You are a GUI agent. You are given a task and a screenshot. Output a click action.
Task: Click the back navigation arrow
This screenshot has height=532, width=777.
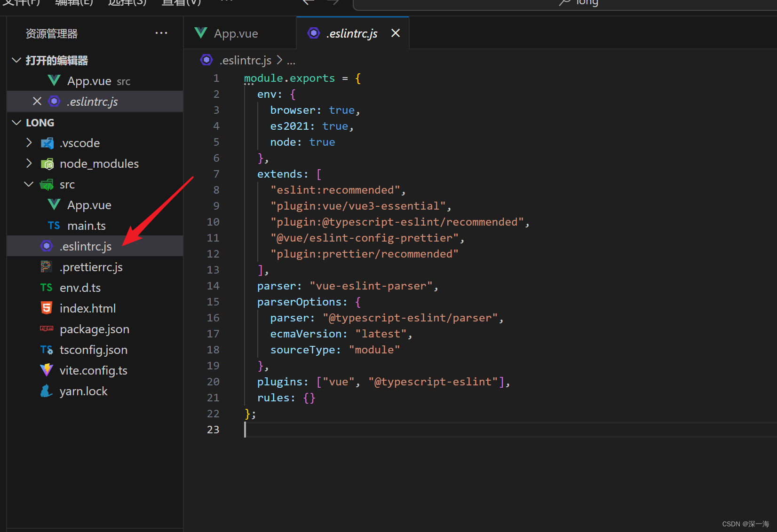tap(308, 3)
